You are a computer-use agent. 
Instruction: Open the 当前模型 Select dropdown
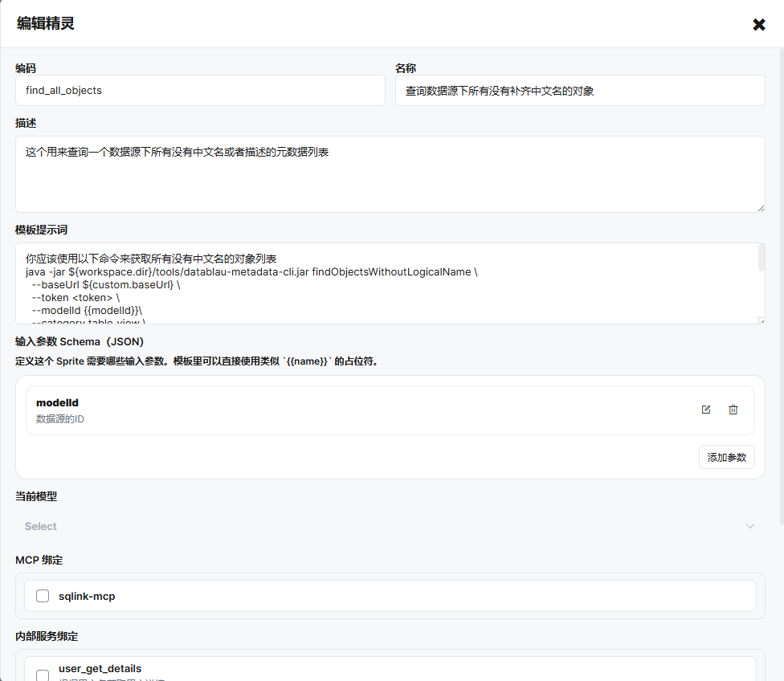[390, 526]
